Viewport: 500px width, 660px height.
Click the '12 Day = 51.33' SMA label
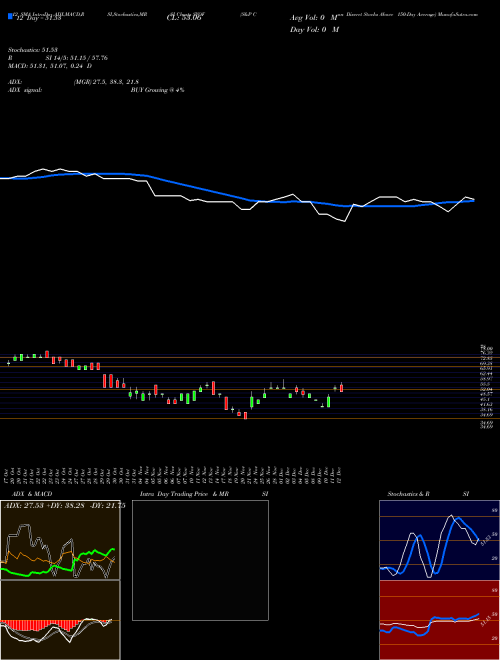tap(37, 18)
